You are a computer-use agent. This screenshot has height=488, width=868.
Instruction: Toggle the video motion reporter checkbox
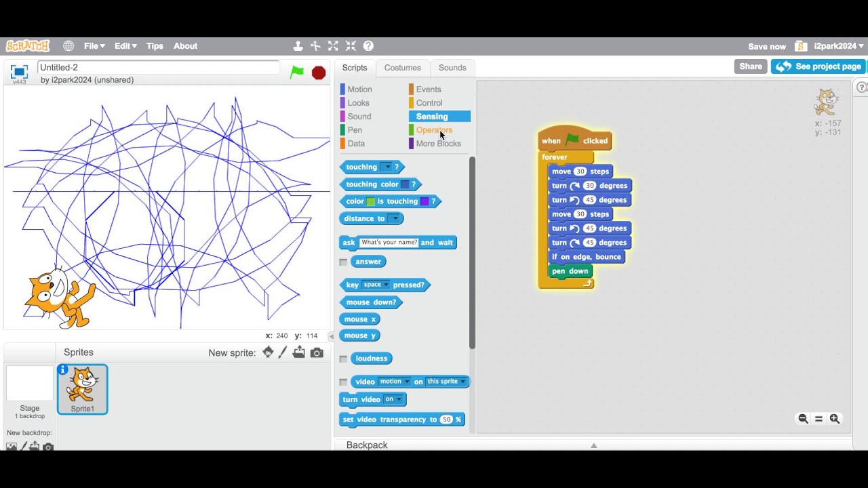pyautogui.click(x=343, y=382)
